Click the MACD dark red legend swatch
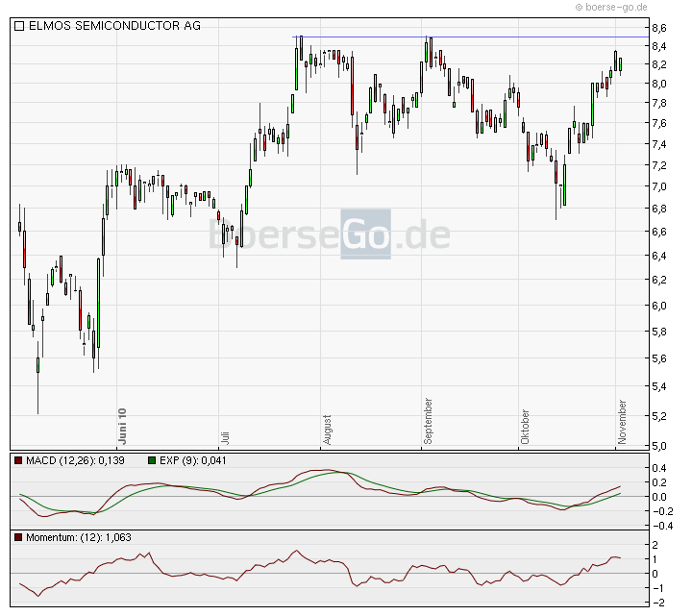The width and height of the screenshot is (692, 616). point(18,460)
